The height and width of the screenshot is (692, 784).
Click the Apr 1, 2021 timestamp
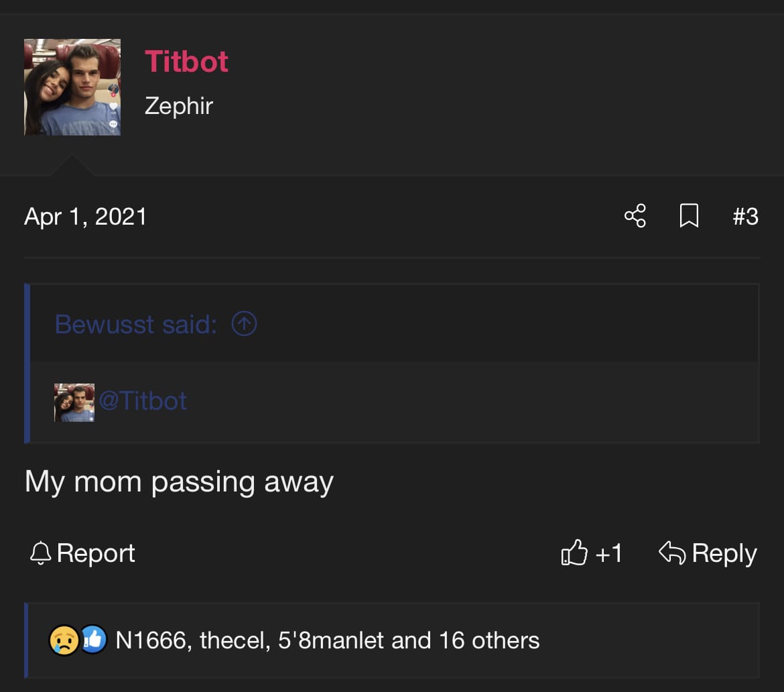click(x=85, y=217)
